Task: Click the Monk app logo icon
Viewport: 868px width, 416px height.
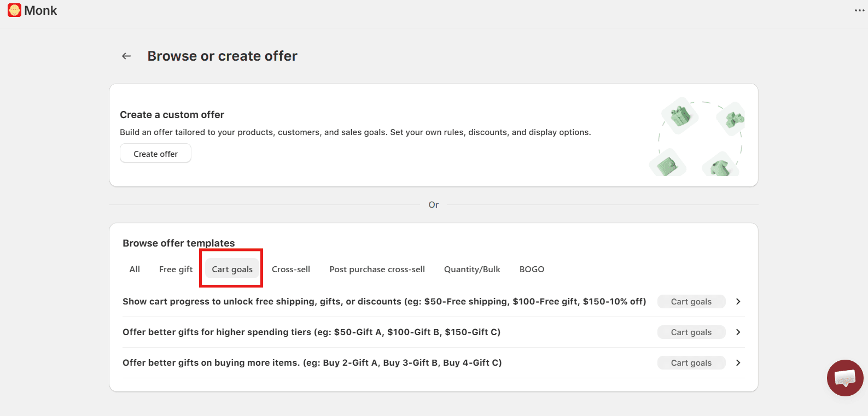Action: point(15,10)
